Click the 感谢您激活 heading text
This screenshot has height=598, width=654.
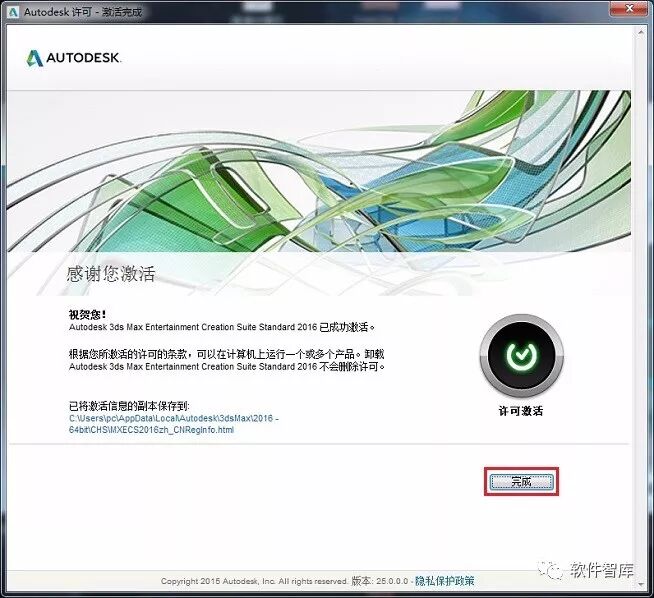(111, 274)
